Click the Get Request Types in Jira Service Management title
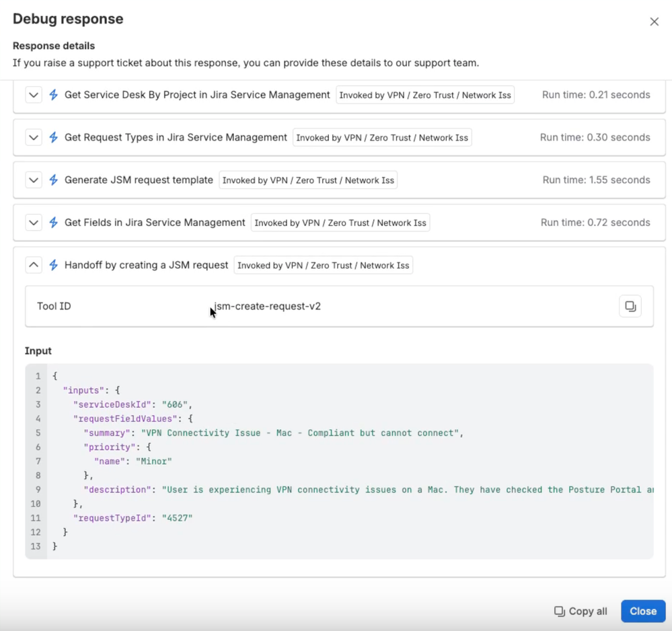The height and width of the screenshot is (631, 672). click(x=176, y=137)
